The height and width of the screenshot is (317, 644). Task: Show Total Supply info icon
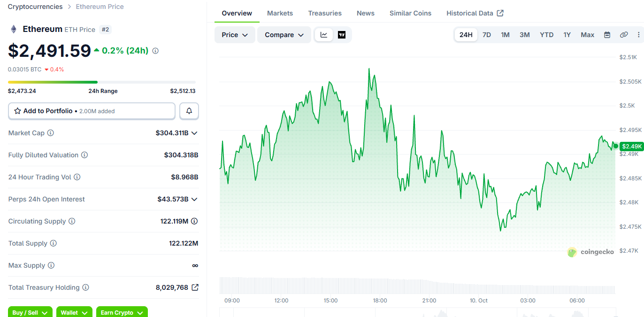point(54,243)
